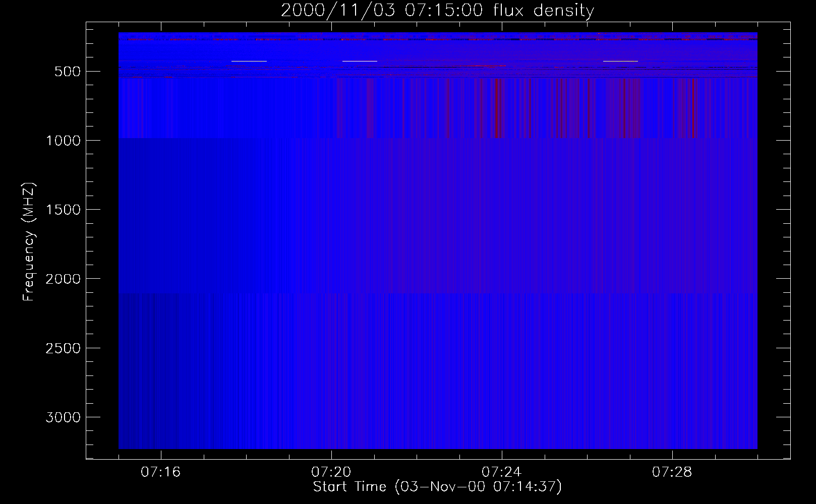
Task: Click the 07:20 time tick label
Action: coord(331,472)
